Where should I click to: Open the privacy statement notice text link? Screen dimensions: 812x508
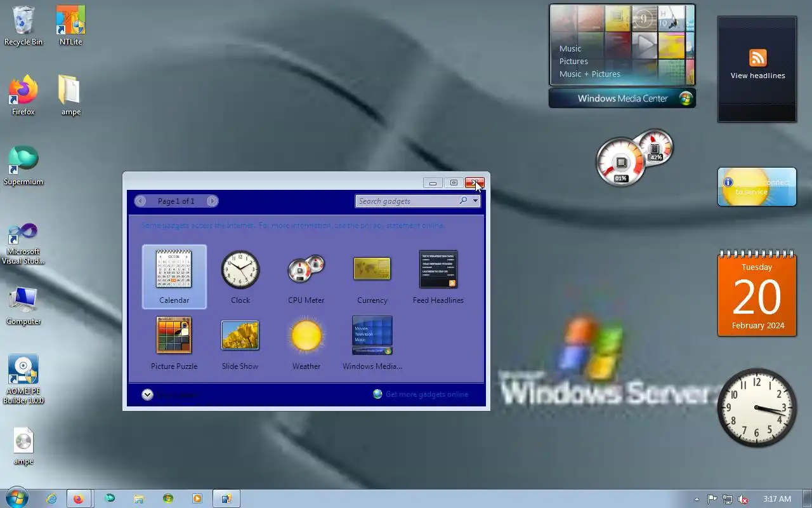pyautogui.click(x=292, y=225)
